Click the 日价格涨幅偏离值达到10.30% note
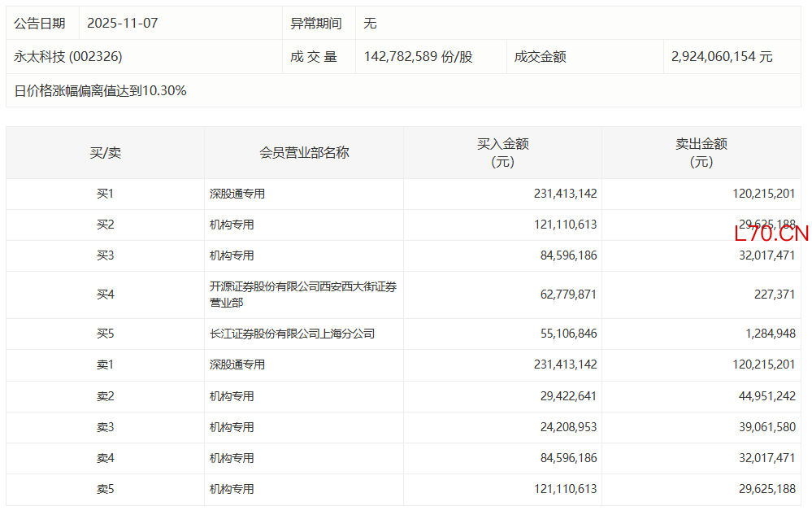Image resolution: width=812 pixels, height=515 pixels. (x=100, y=91)
